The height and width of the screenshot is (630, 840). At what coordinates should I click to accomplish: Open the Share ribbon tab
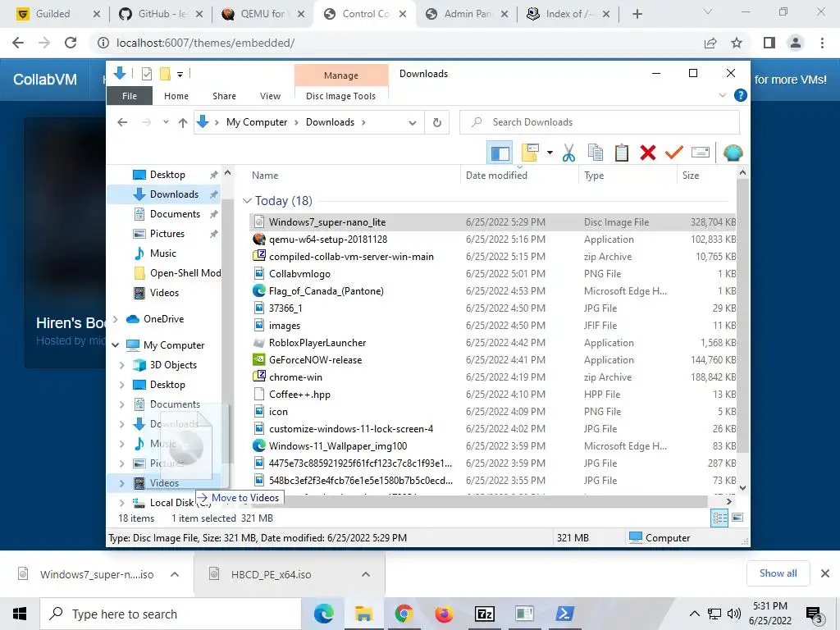tap(224, 96)
